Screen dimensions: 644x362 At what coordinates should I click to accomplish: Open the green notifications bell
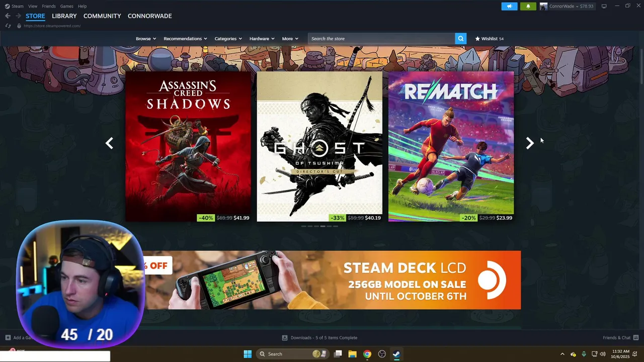(x=528, y=6)
